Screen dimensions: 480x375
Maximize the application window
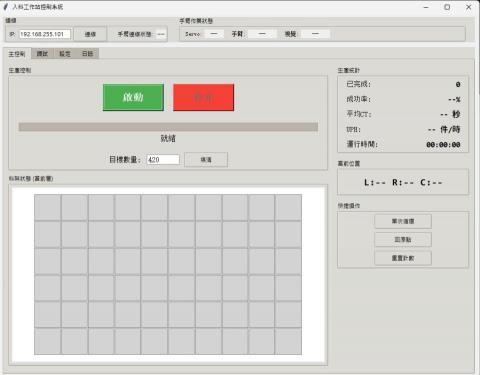pos(447,7)
